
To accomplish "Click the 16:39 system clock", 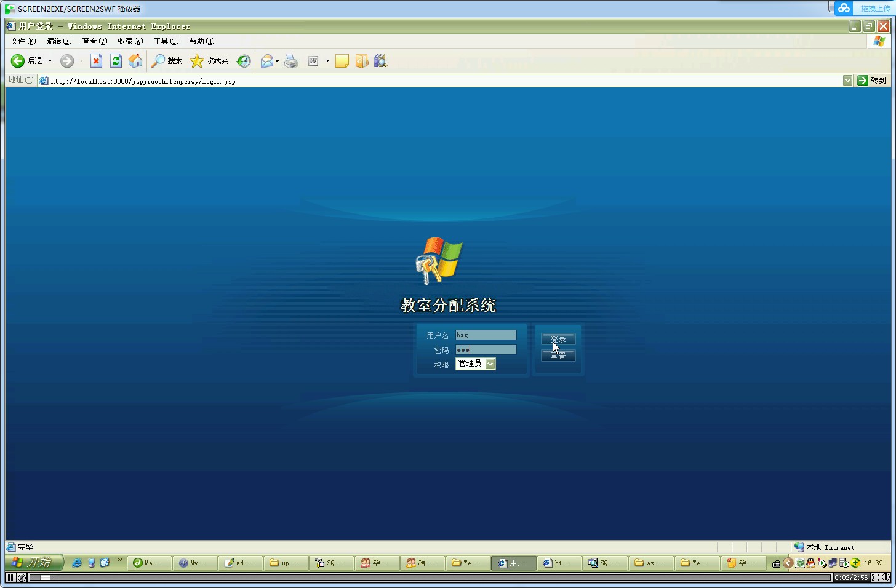I will tap(874, 563).
